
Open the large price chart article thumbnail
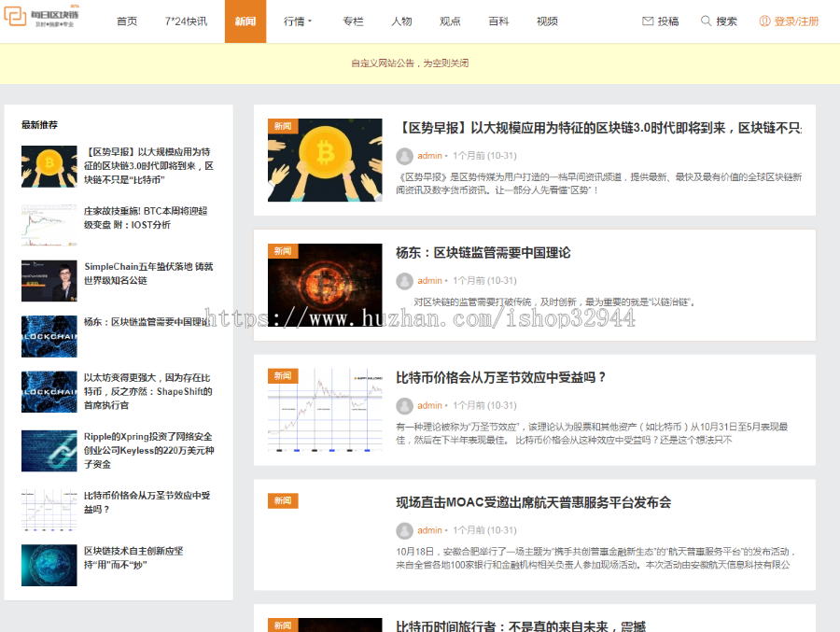coord(325,410)
